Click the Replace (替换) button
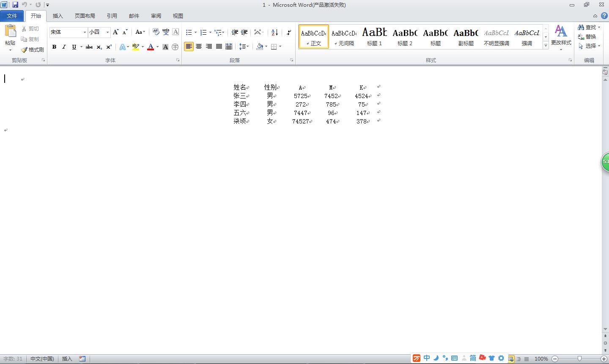 (587, 37)
